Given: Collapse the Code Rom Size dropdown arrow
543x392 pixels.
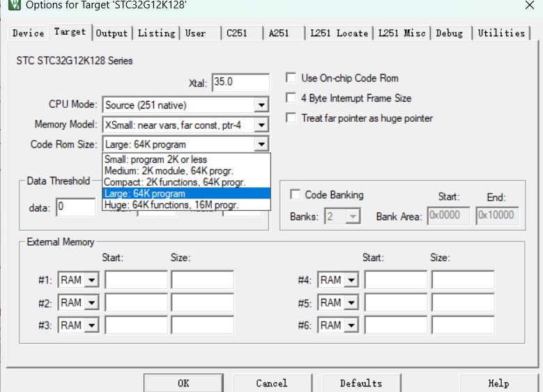Looking at the screenshot, I should 261,144.
